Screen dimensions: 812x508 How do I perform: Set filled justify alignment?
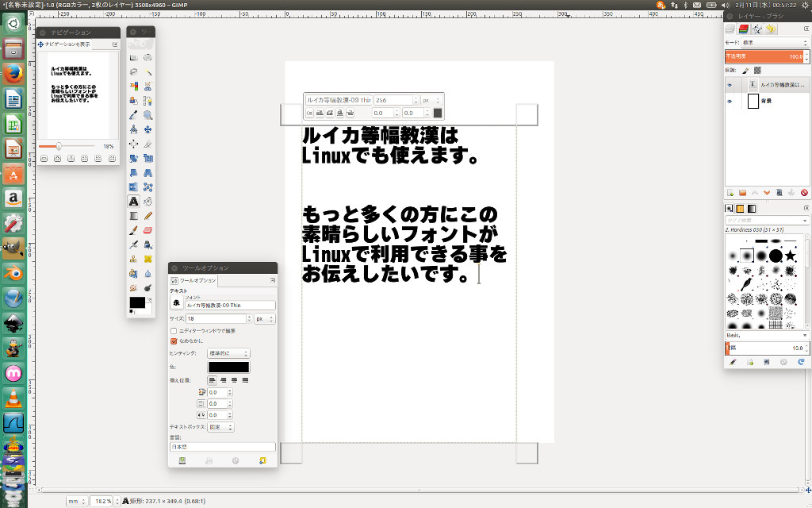pyautogui.click(x=245, y=380)
